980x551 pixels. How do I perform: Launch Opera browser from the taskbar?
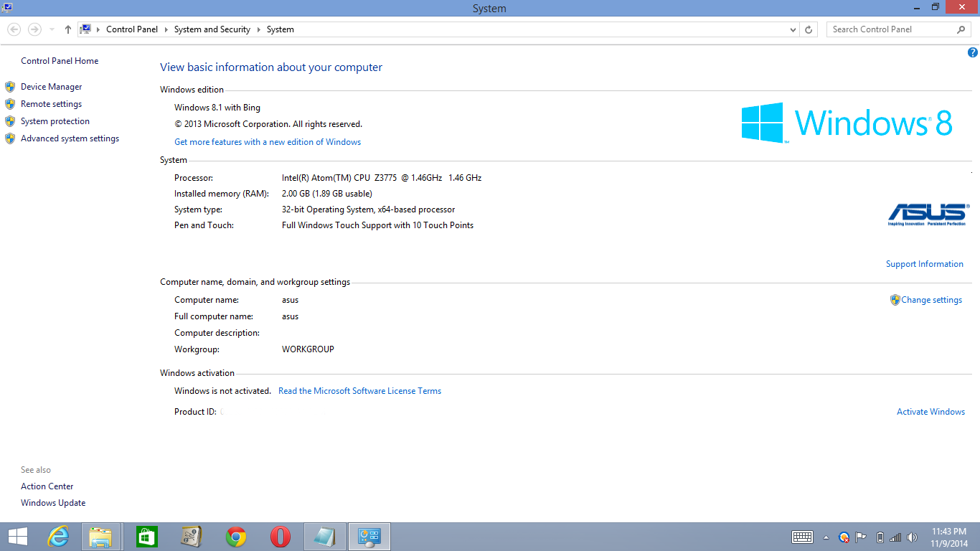[x=281, y=537]
